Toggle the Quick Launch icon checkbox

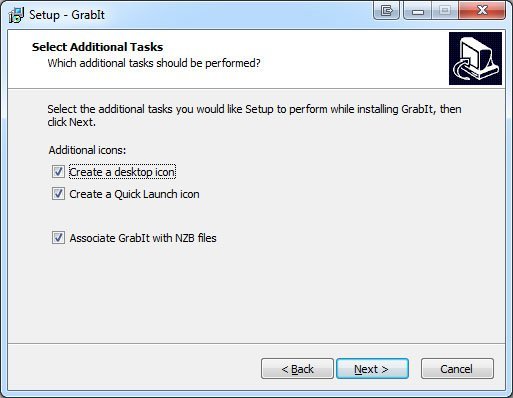(58, 194)
